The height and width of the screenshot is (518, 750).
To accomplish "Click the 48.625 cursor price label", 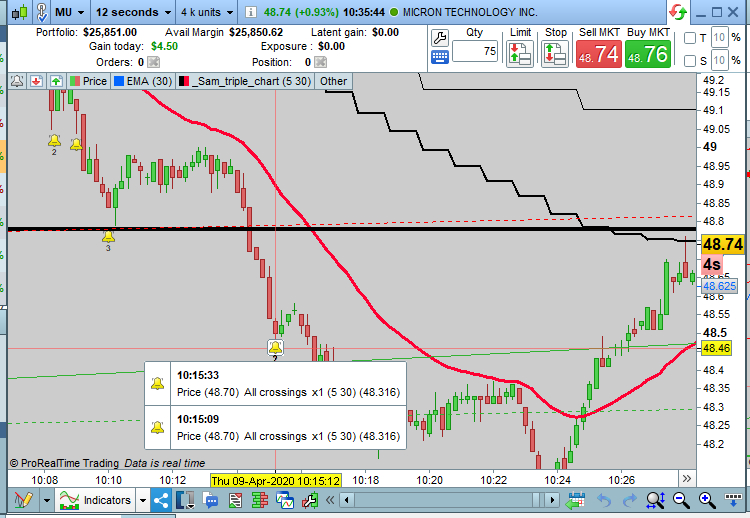I will [719, 287].
